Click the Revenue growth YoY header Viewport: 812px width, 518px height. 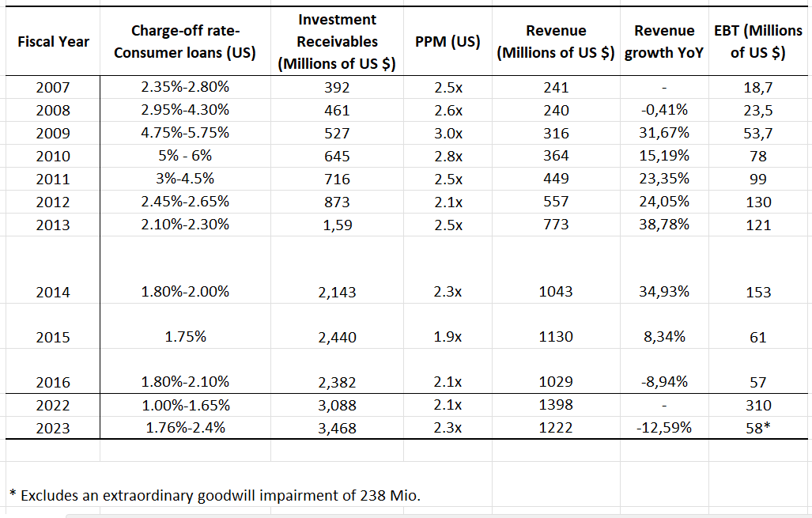tap(664, 41)
